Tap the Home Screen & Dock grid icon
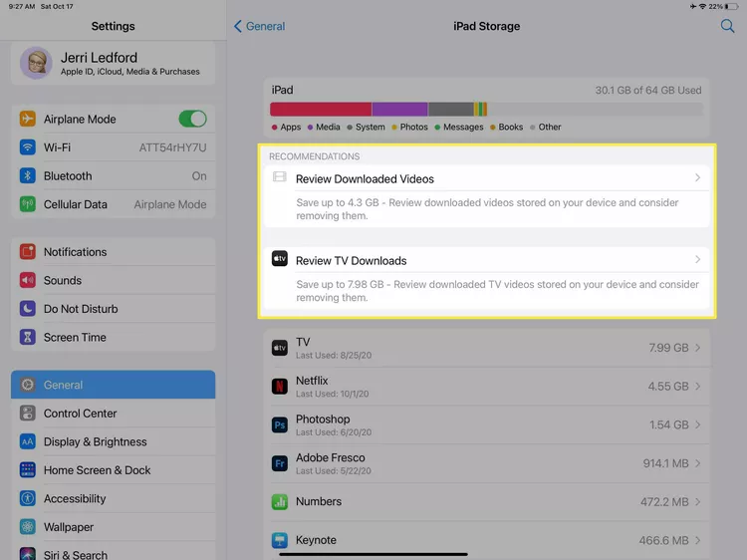Screen dimensions: 747x560 tap(28, 470)
